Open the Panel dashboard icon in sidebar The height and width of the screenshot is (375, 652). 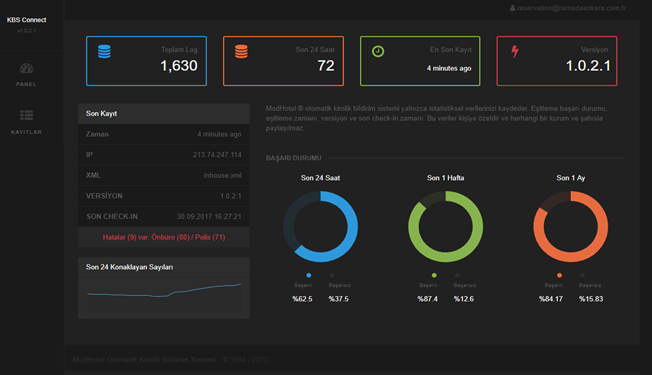pos(26,68)
